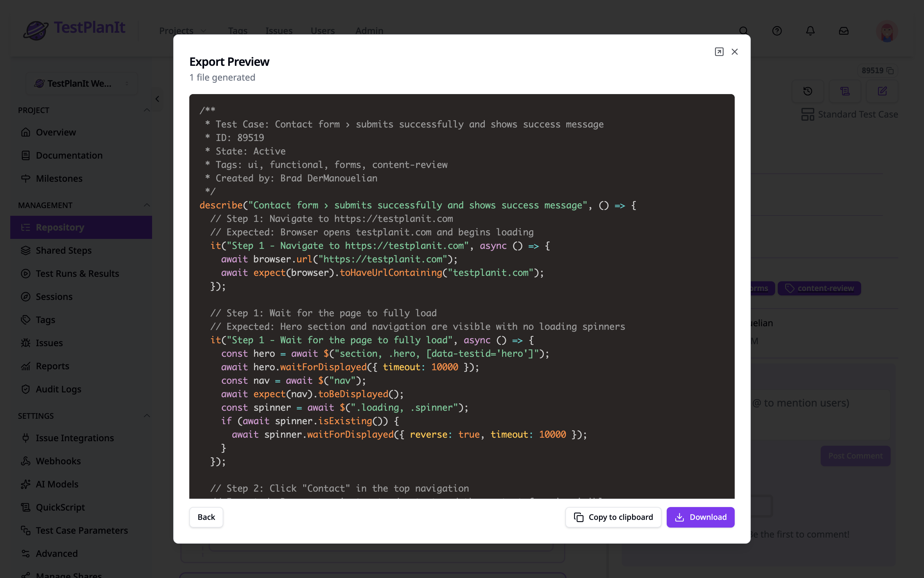Click the Test Runs & Results play icon
This screenshot has height=578, width=924.
26,273
